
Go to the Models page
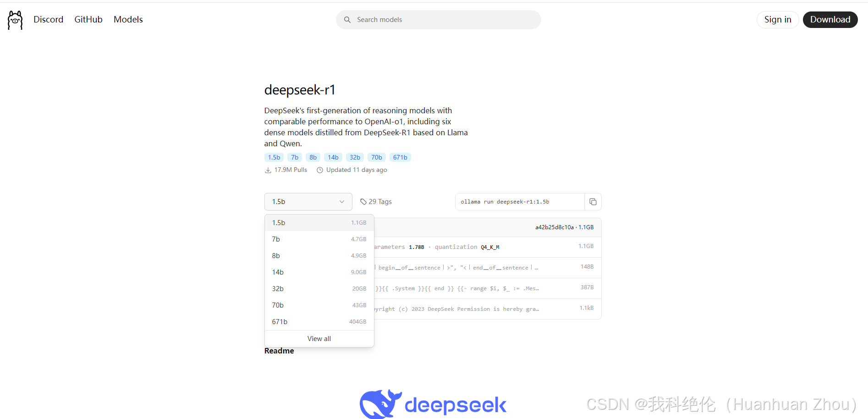[x=128, y=20]
